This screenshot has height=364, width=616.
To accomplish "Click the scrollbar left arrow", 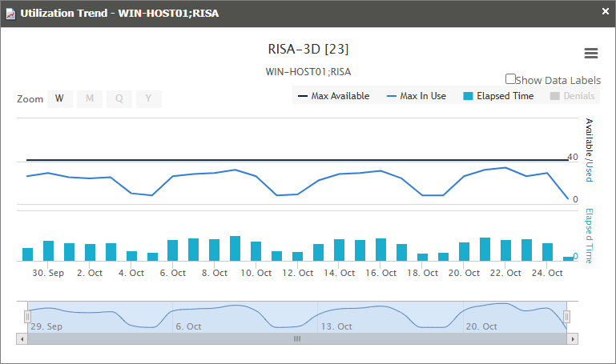I will click(21, 338).
